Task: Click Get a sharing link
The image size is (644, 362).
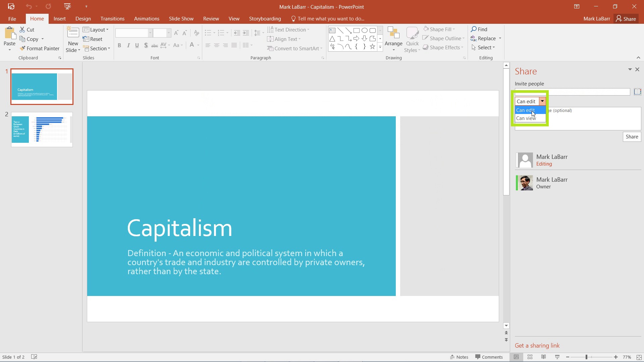Action: [x=537, y=346]
